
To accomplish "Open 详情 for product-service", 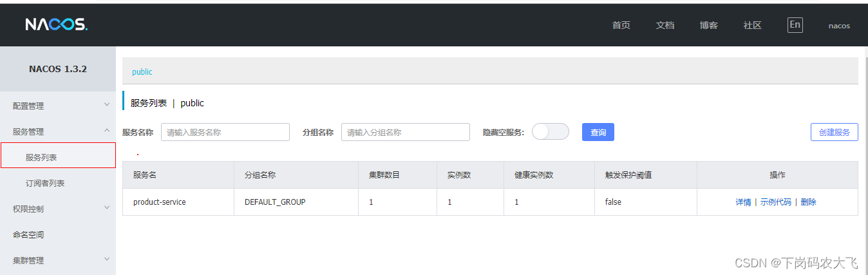I will coord(743,202).
